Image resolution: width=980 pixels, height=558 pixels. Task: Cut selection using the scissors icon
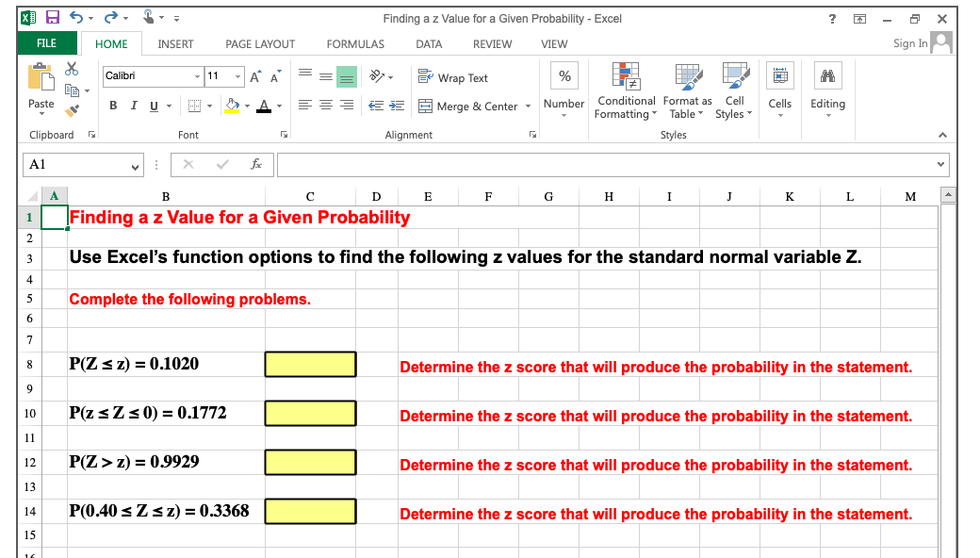point(71,66)
